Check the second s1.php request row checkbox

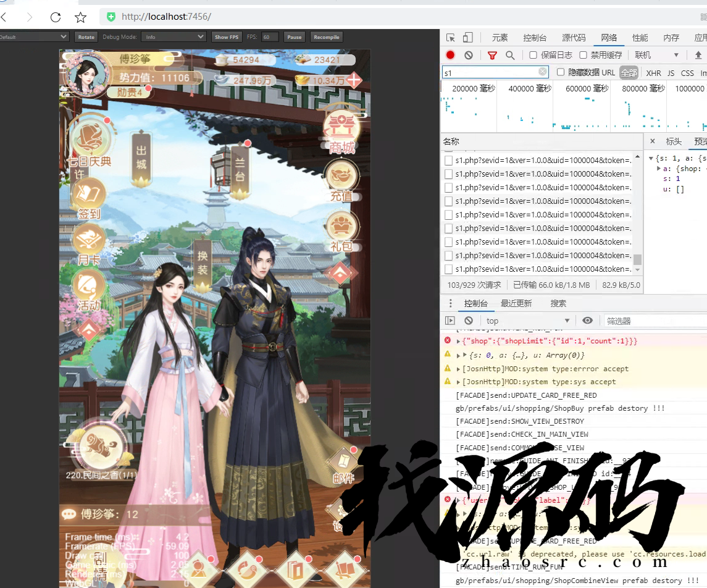448,174
